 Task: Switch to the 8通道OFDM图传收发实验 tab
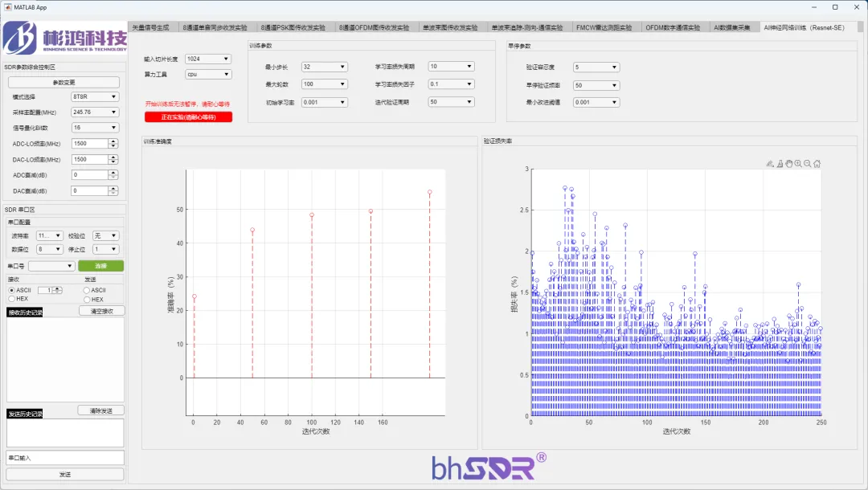(x=376, y=27)
